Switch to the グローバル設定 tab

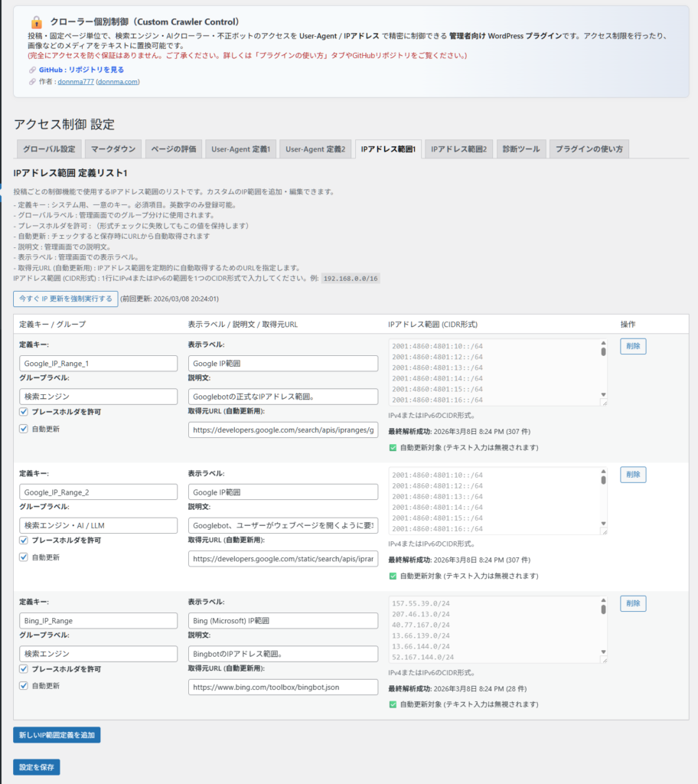point(49,149)
